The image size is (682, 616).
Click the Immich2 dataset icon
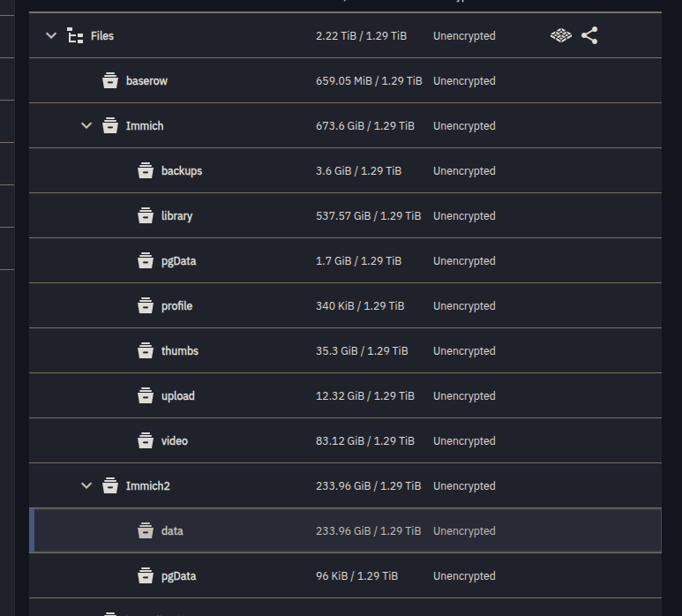click(110, 486)
